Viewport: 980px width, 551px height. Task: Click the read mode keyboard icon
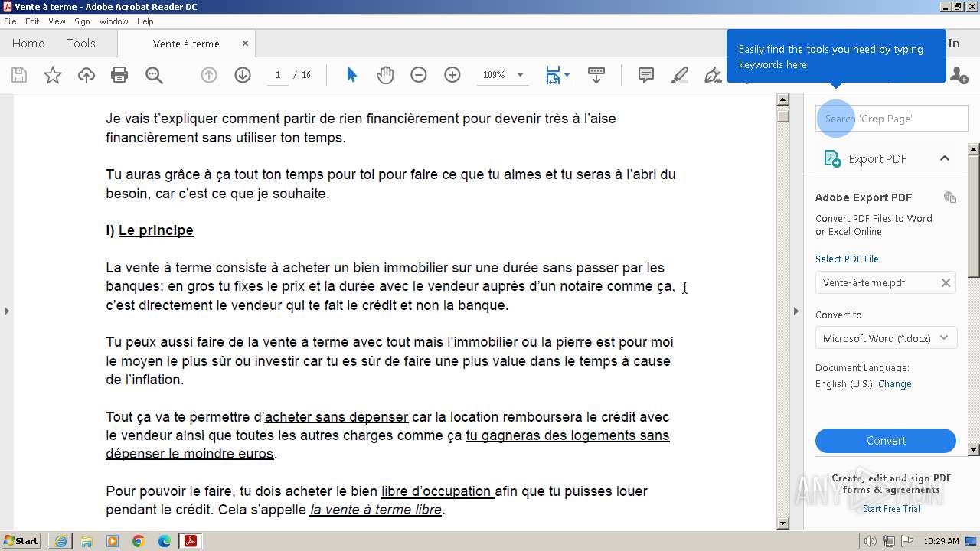[x=596, y=75]
